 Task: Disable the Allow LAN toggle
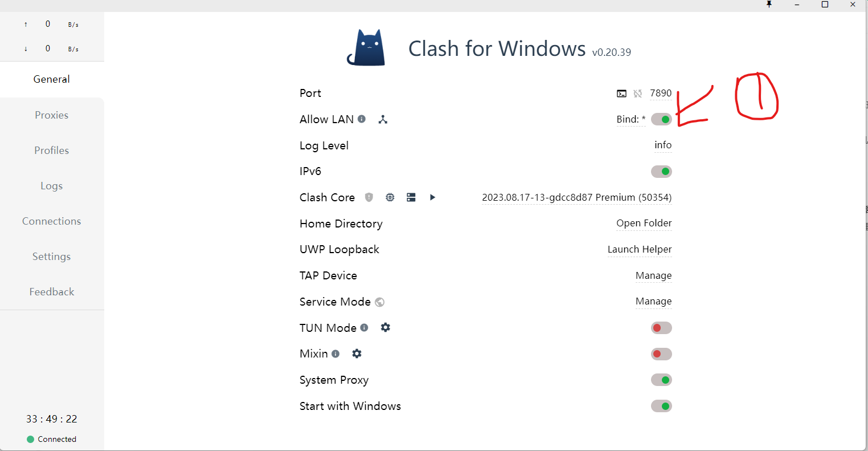click(661, 119)
